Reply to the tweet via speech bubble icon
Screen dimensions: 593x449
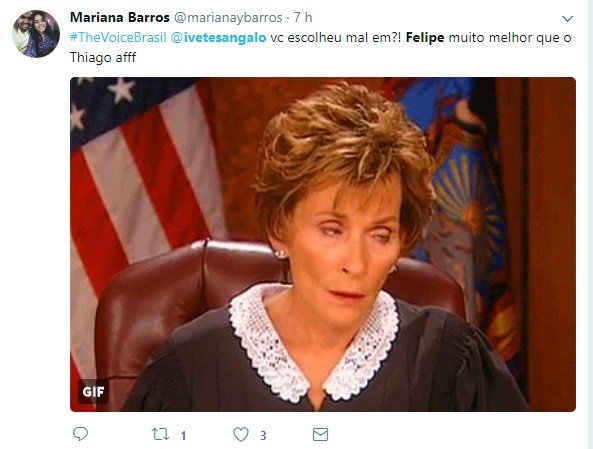pos(80,434)
